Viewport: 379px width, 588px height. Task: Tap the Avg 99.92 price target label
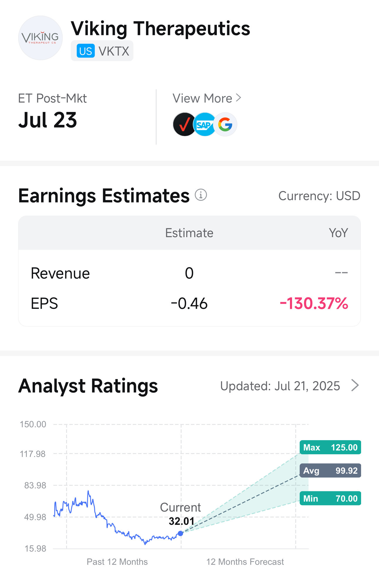(330, 470)
